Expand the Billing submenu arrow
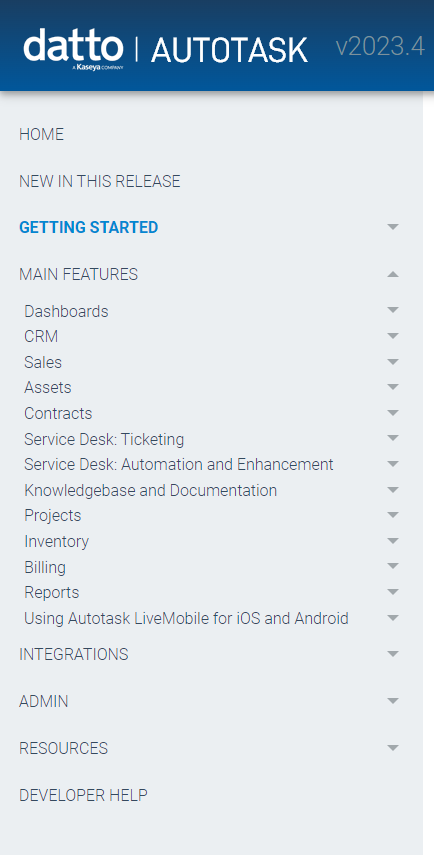The image size is (434, 855). (393, 567)
